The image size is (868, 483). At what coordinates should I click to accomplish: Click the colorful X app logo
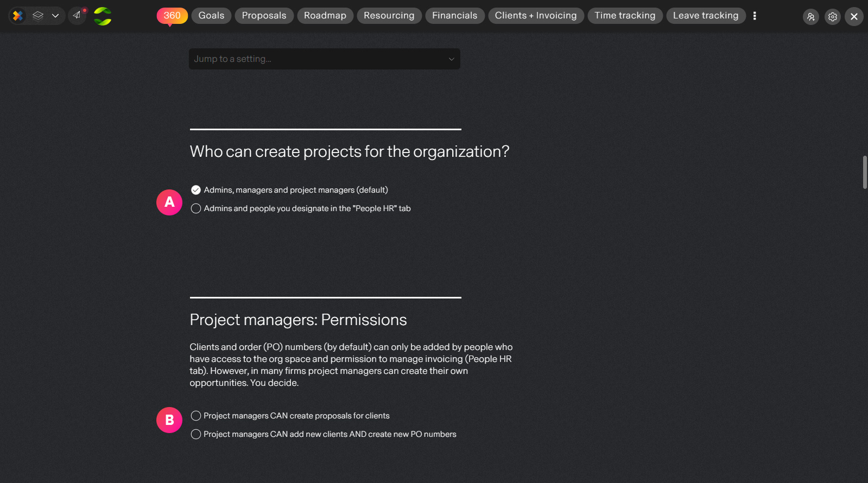click(x=18, y=16)
